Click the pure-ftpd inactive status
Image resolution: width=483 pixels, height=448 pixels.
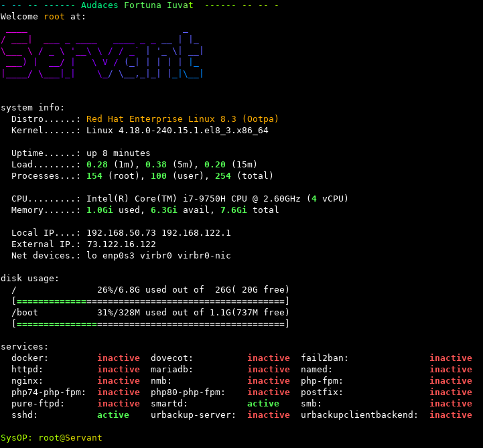(x=119, y=404)
